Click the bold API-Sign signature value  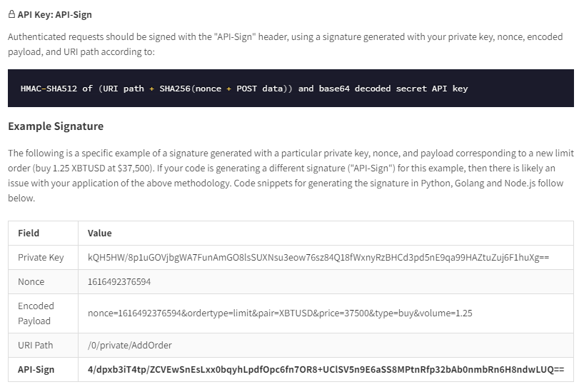click(326, 370)
